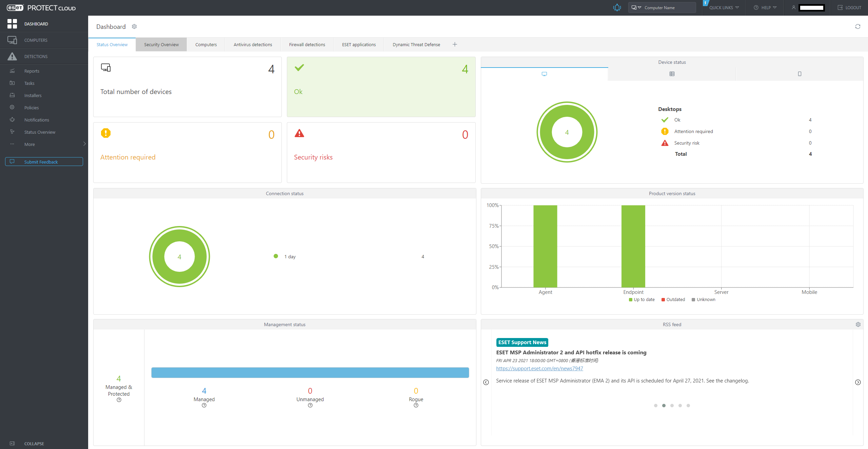Viewport: 868px width, 449px height.
Task: Open dashboard settings gear icon
Action: pos(134,26)
